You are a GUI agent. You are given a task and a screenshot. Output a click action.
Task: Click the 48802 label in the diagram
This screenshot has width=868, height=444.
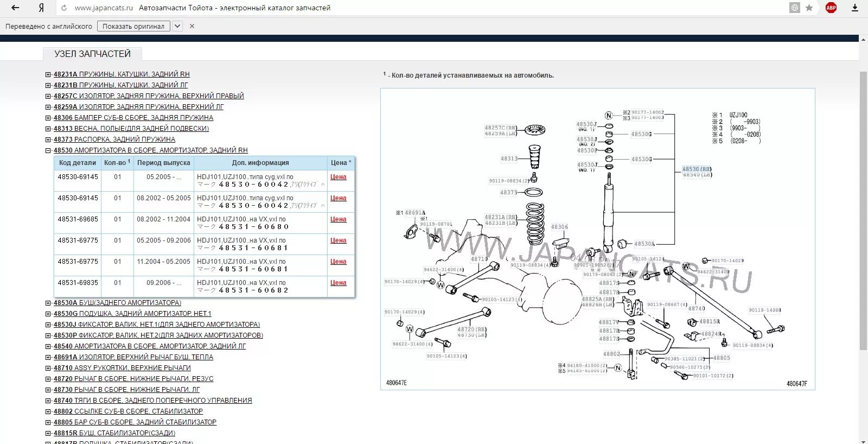coord(611,354)
